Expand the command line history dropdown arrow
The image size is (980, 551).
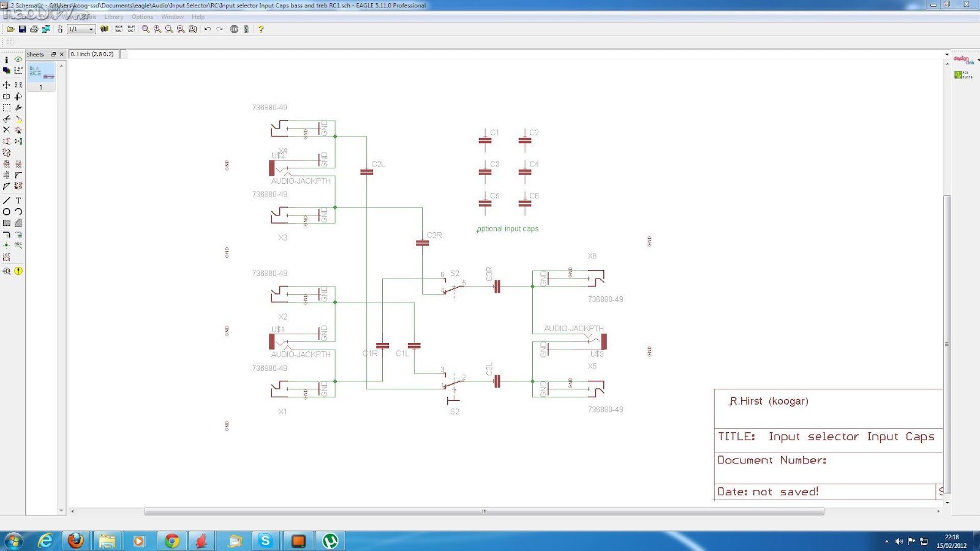(947, 54)
